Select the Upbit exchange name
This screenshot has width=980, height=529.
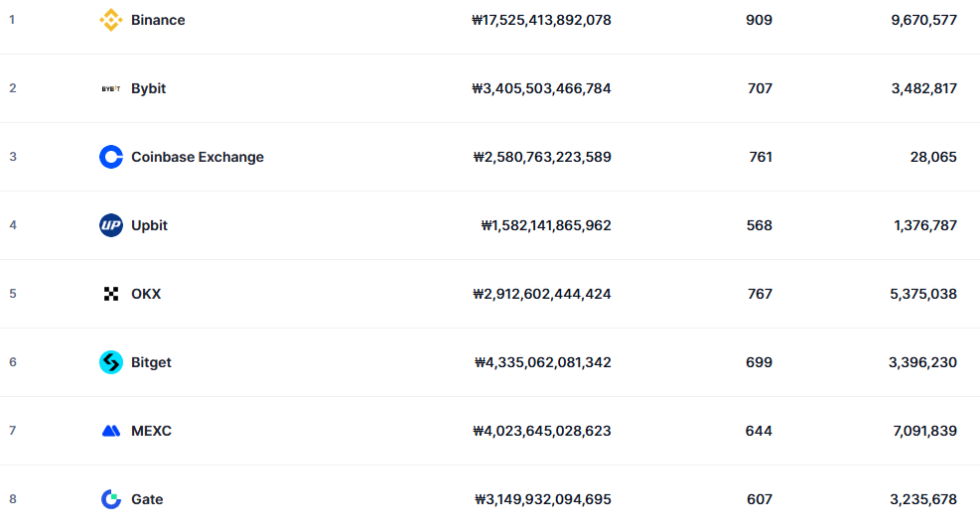pos(149,225)
